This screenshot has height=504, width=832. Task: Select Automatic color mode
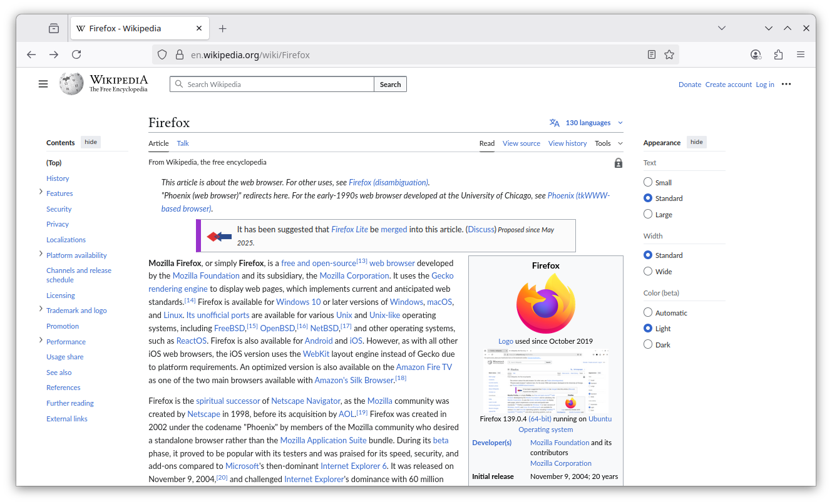click(648, 312)
